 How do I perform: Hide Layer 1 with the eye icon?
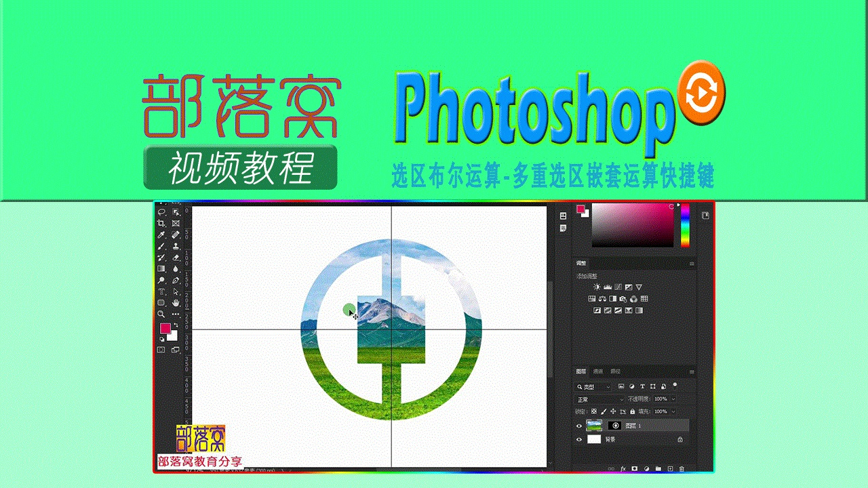tap(579, 426)
